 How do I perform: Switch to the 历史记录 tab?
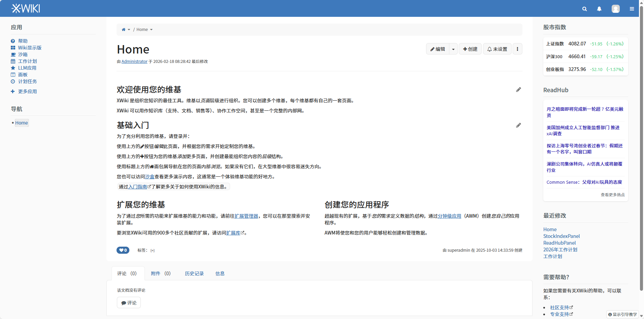(194, 274)
